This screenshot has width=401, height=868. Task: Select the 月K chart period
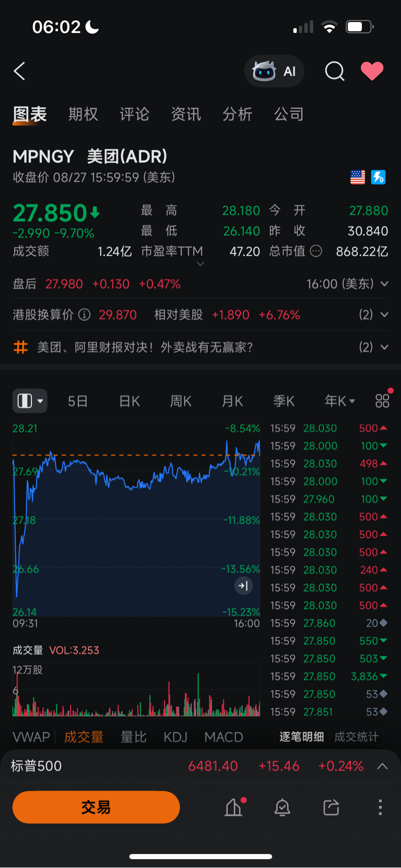point(232,401)
